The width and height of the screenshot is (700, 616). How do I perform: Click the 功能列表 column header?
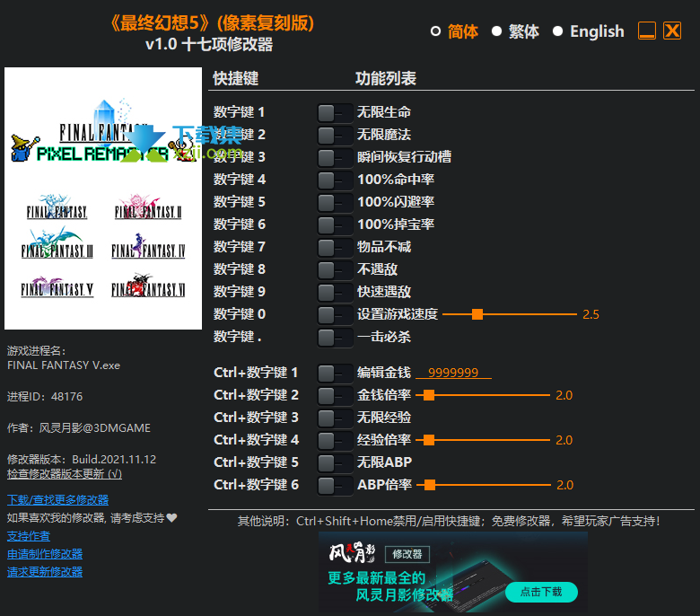(x=386, y=79)
